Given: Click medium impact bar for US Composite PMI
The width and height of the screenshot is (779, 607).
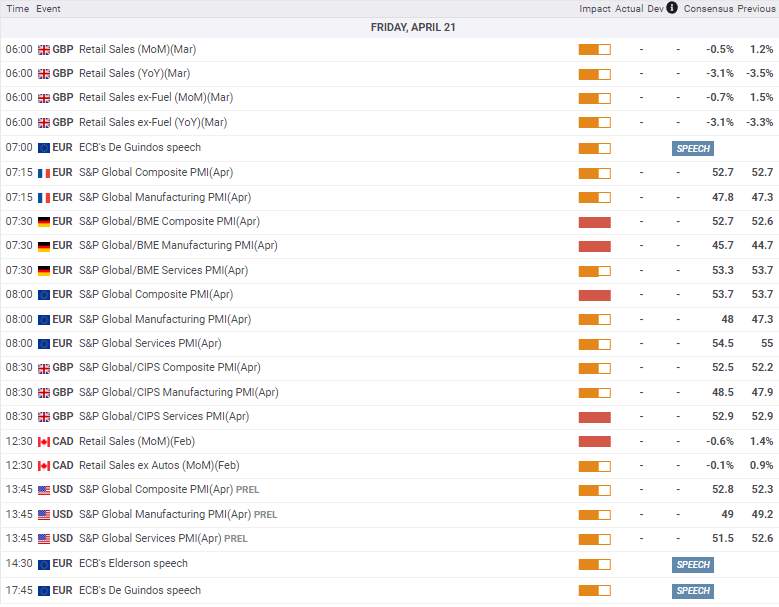Looking at the screenshot, I should [594, 490].
